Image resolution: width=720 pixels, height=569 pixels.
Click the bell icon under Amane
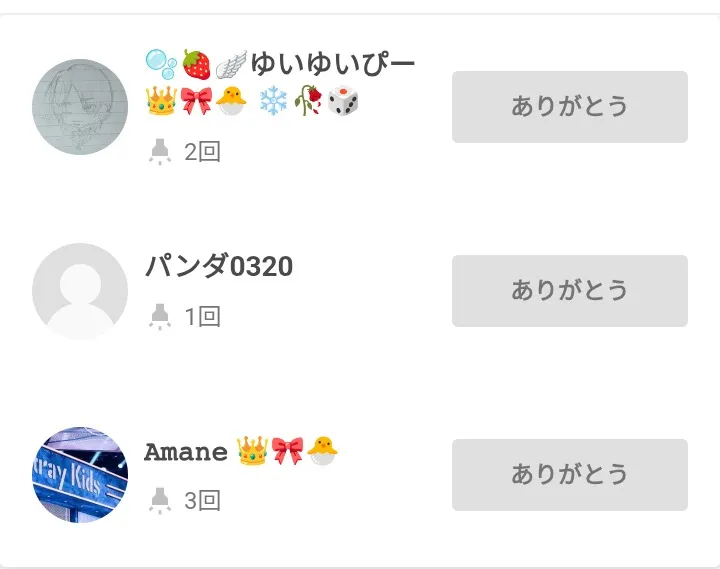tap(159, 500)
